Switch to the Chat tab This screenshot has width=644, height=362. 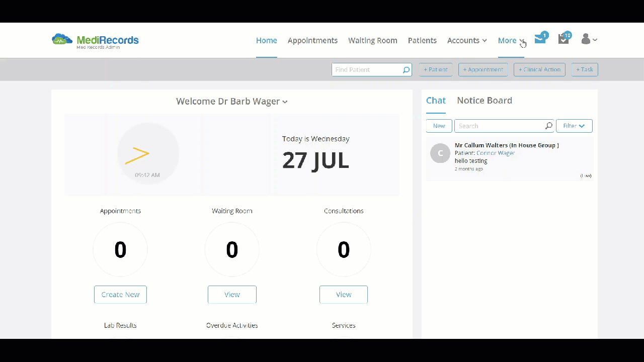(x=436, y=100)
